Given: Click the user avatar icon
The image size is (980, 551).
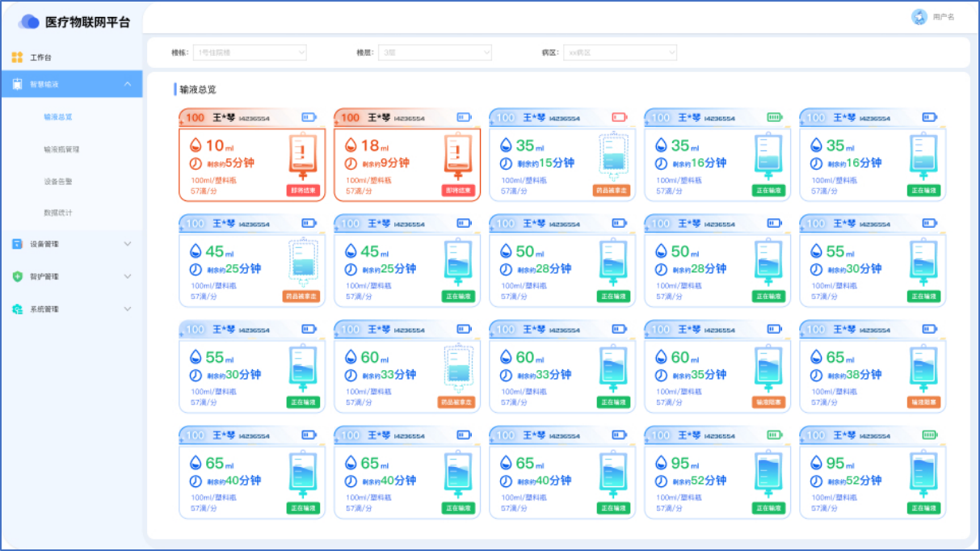Looking at the screenshot, I should (919, 17).
